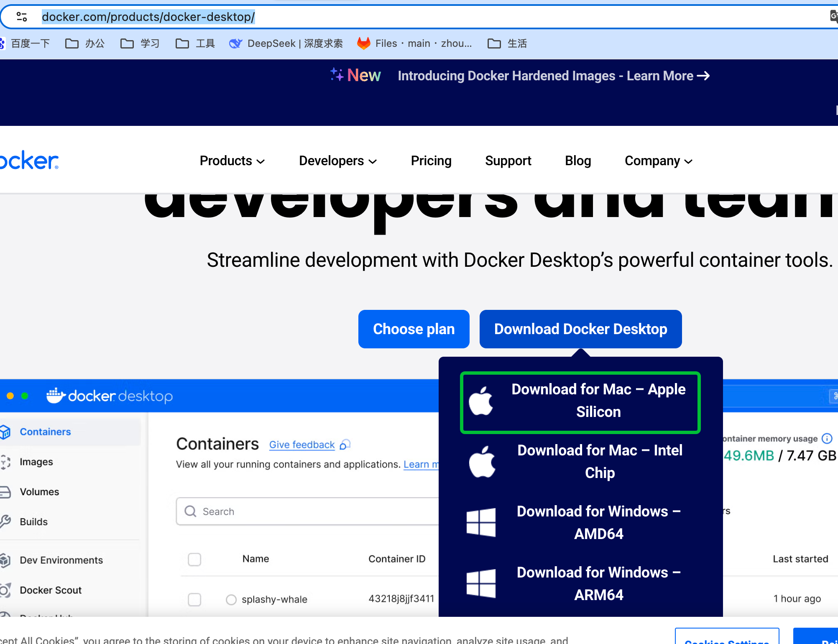Image resolution: width=838 pixels, height=644 pixels.
Task: Click the sparkle New badge in banner
Action: [355, 75]
